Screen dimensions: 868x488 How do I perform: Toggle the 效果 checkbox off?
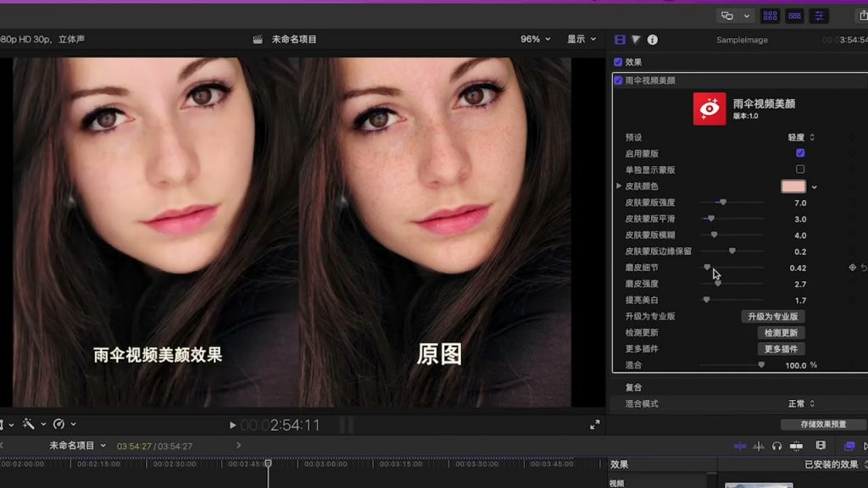618,61
